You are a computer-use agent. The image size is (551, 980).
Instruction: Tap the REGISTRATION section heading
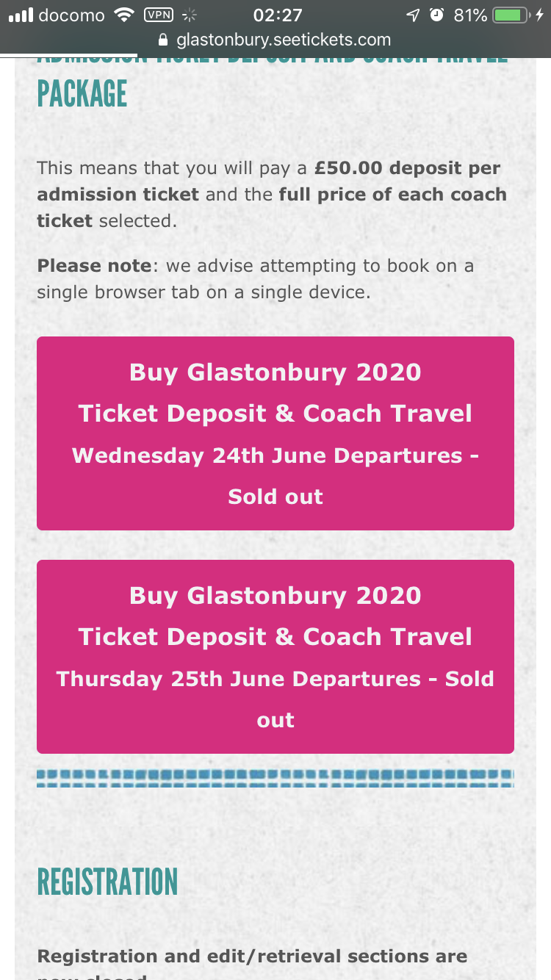[x=107, y=882]
